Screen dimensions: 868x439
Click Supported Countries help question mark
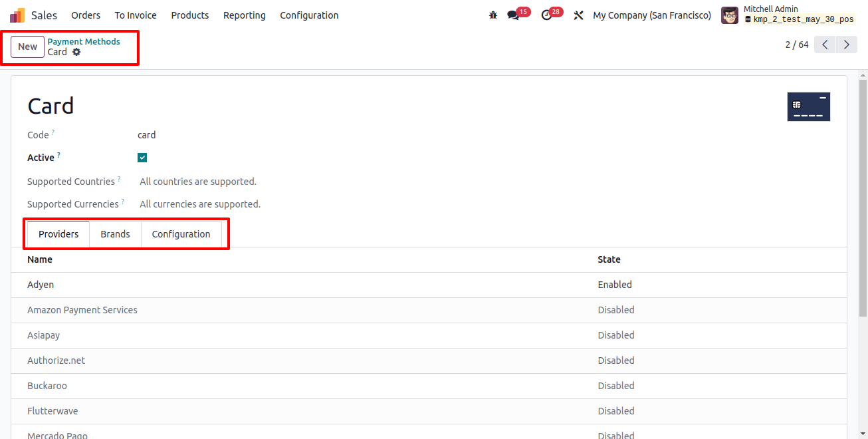(119, 179)
